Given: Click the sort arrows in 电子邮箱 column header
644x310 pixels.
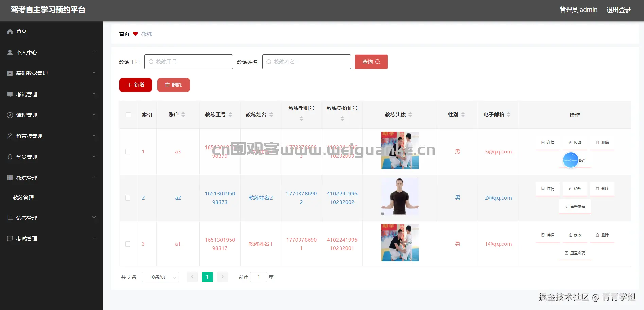Looking at the screenshot, I should pos(509,115).
